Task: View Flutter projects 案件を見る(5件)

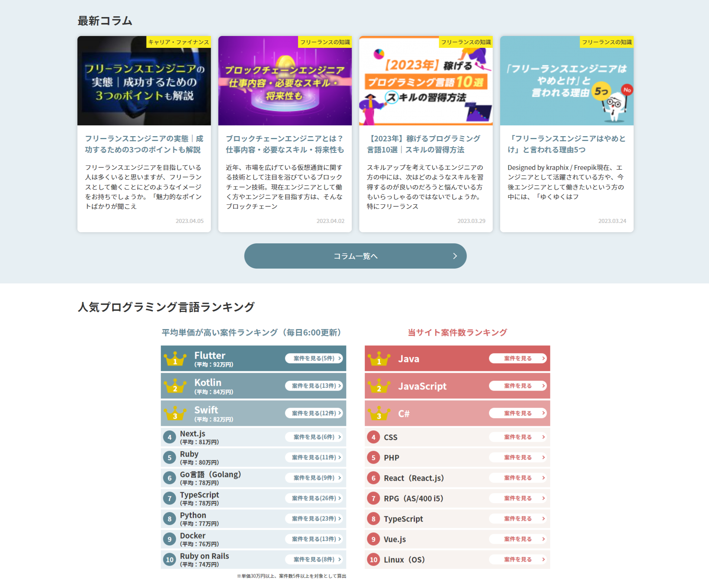Action: point(314,358)
